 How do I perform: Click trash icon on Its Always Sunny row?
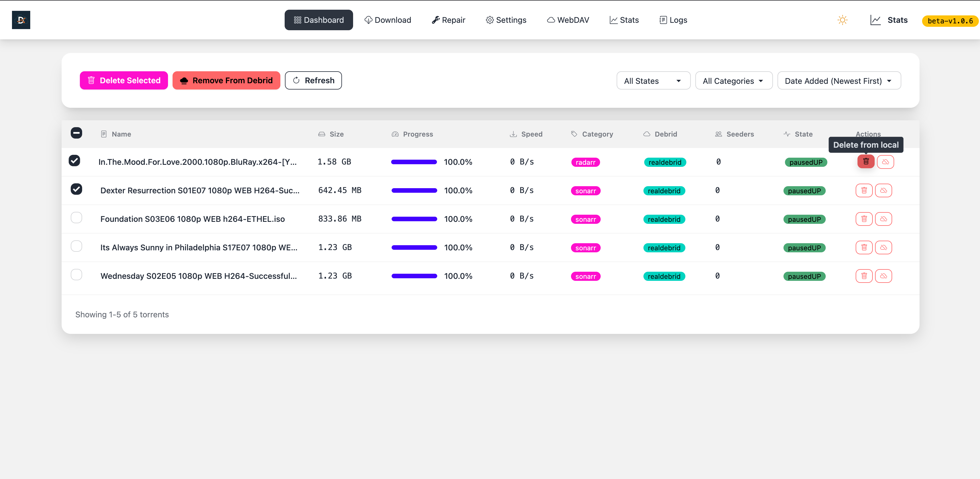[x=864, y=247]
